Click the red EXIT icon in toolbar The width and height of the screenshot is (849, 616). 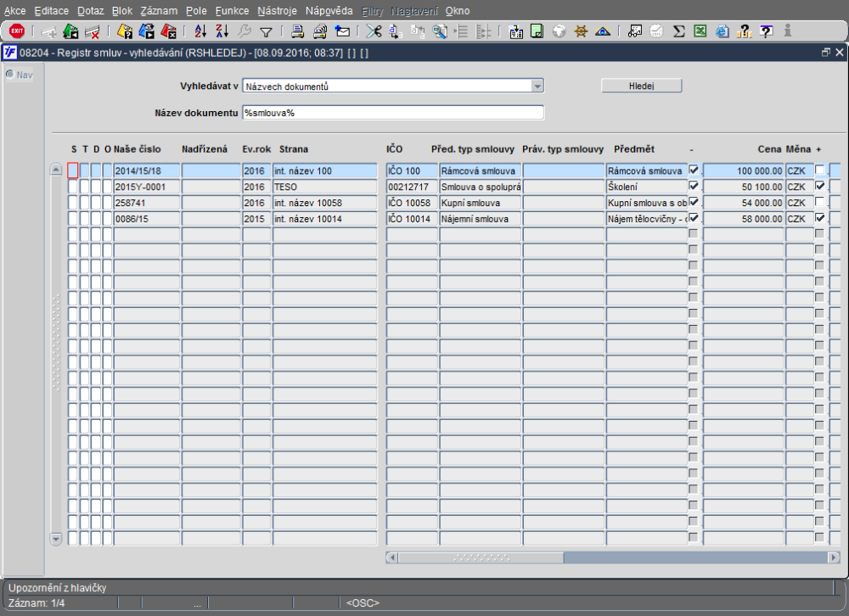coord(17,31)
